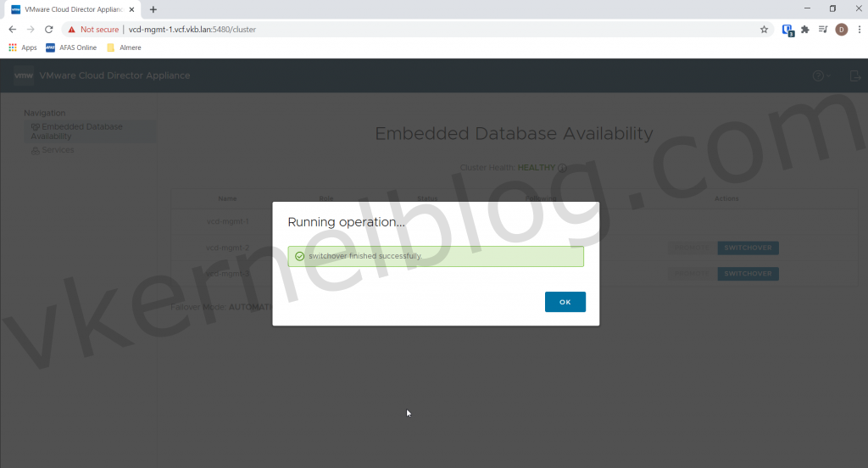Click the Actions column header

point(726,198)
